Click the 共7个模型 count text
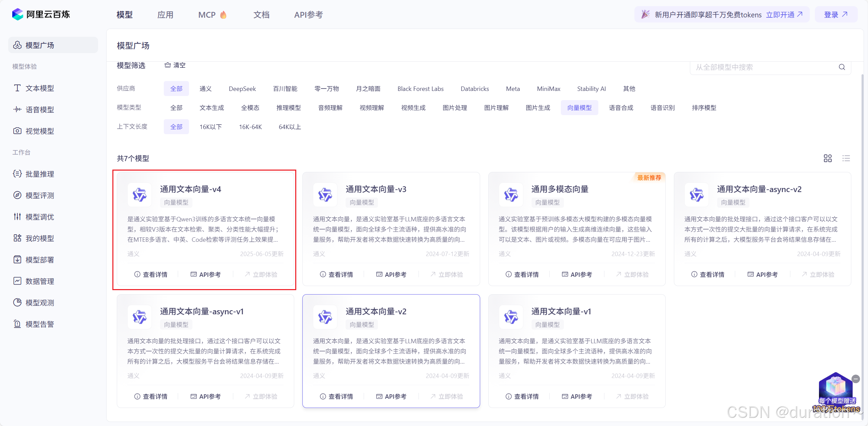This screenshot has width=868, height=426. 133,158
